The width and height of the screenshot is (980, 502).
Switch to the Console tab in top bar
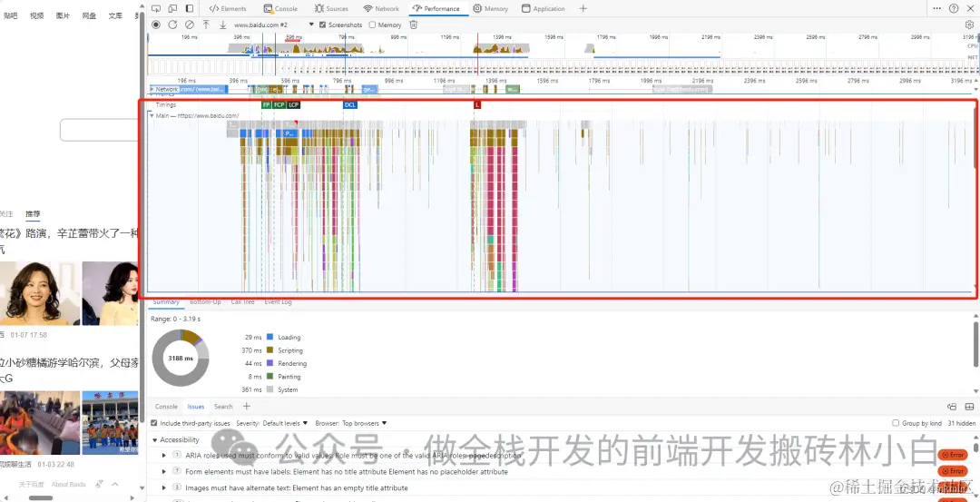tap(280, 9)
